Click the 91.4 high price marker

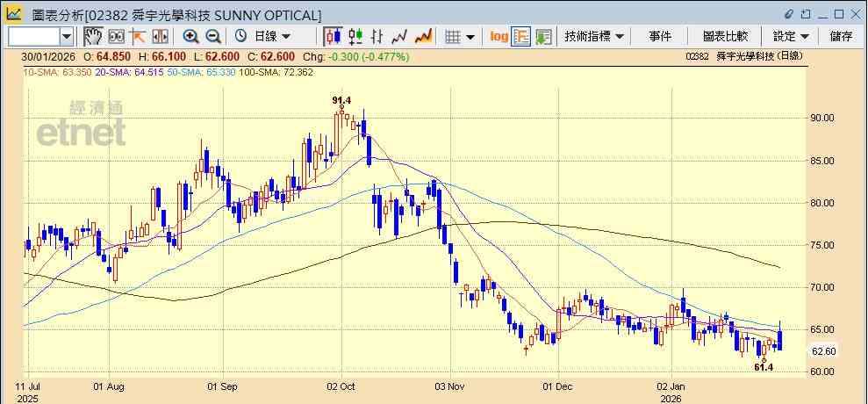tap(341, 100)
